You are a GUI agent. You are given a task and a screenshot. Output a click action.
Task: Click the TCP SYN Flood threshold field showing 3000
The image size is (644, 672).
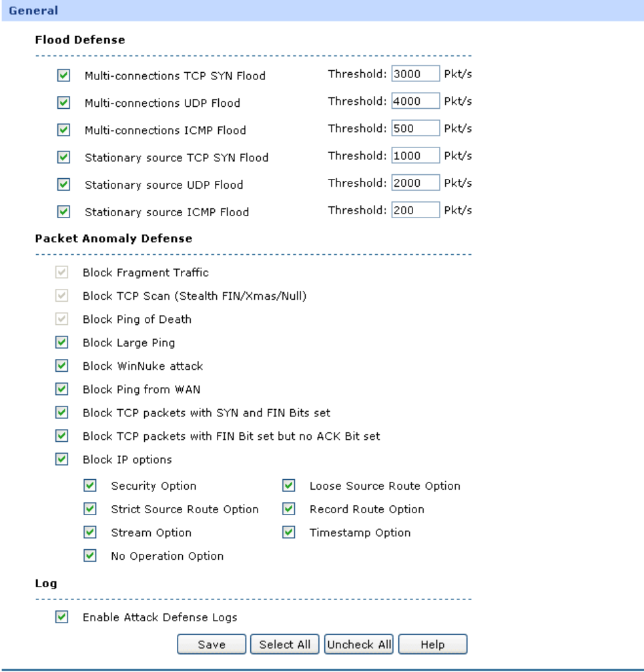(x=415, y=74)
